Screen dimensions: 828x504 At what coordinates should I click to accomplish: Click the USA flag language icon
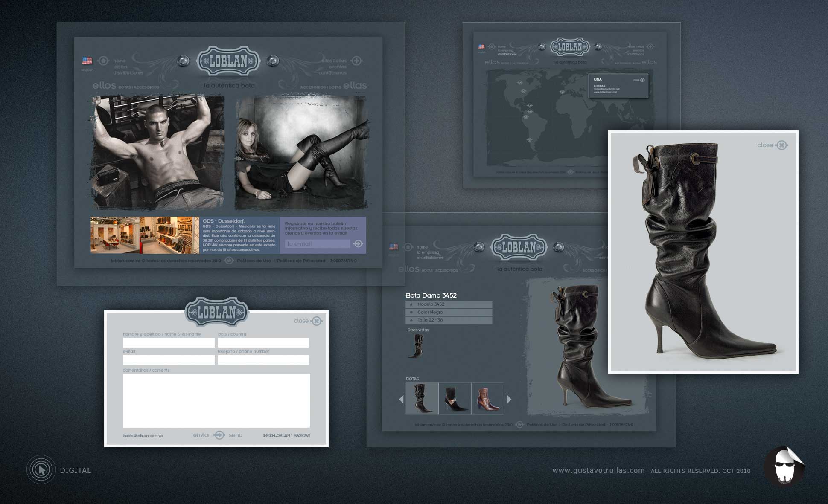click(87, 61)
